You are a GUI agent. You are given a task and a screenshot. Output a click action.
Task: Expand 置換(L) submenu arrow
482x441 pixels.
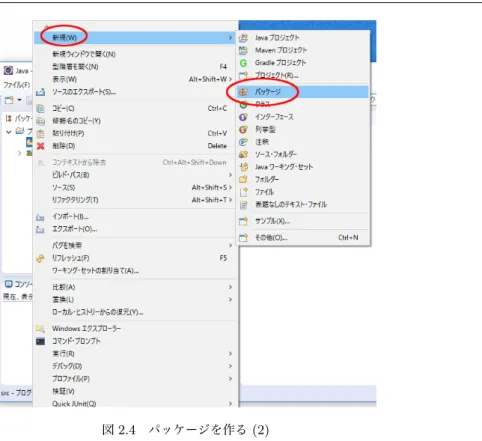(230, 300)
